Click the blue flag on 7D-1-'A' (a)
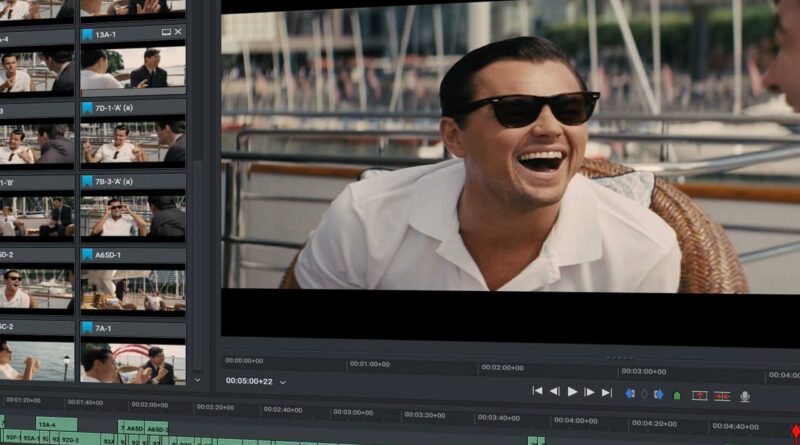 coord(87,108)
